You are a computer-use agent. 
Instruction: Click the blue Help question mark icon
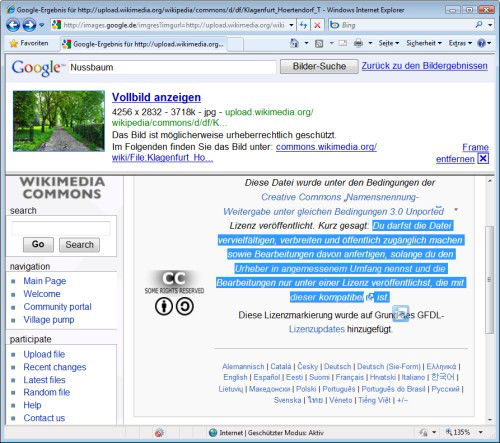(481, 43)
